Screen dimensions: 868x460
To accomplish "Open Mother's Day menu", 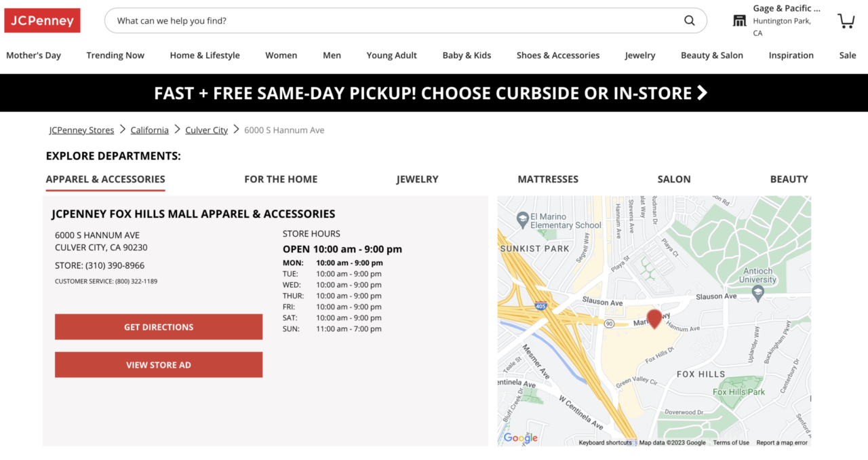I will pos(33,56).
